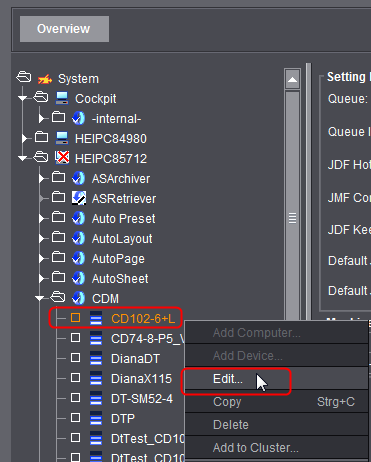Click the Cockpit computer icon
This screenshot has width=371, height=462.
pyautogui.click(x=62, y=99)
